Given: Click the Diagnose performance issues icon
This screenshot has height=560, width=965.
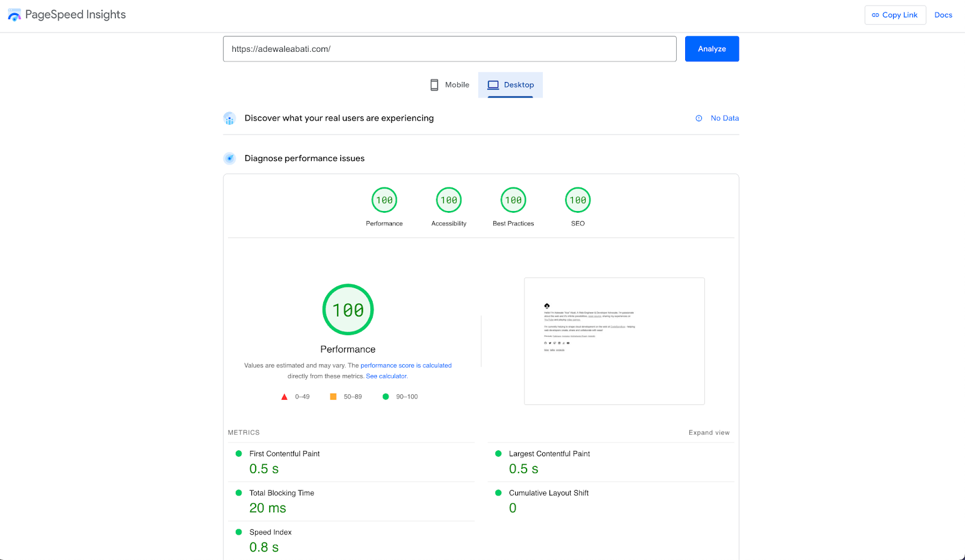Looking at the screenshot, I should [x=229, y=159].
